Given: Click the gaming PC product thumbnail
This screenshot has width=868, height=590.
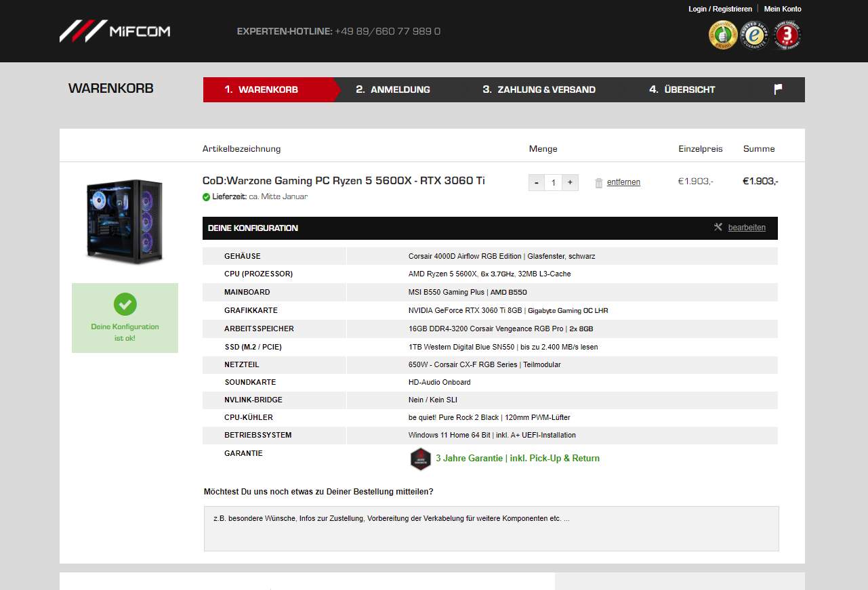Looking at the screenshot, I should pos(125,221).
